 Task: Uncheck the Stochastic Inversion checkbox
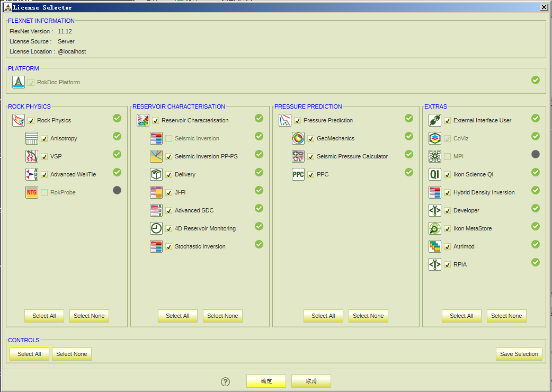(x=169, y=246)
